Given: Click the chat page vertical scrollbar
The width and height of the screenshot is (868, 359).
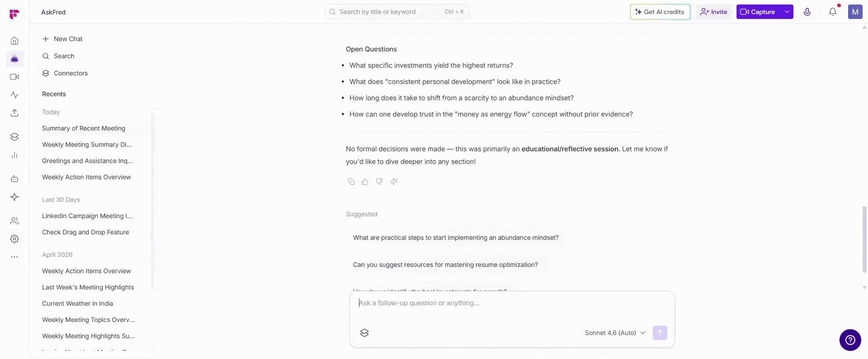Looking at the screenshot, I should [864, 240].
